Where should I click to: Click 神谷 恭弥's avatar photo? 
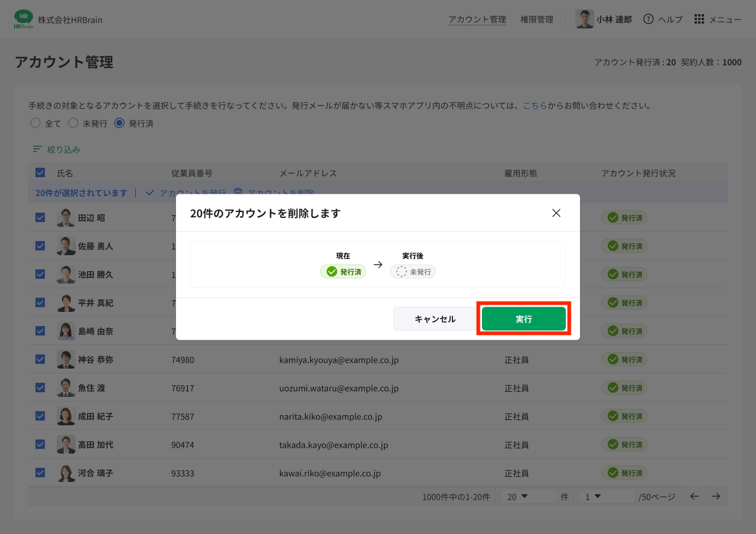tap(66, 359)
